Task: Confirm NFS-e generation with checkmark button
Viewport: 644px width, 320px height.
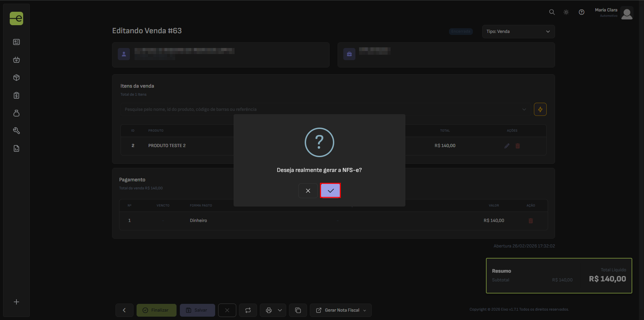Action: click(x=330, y=191)
